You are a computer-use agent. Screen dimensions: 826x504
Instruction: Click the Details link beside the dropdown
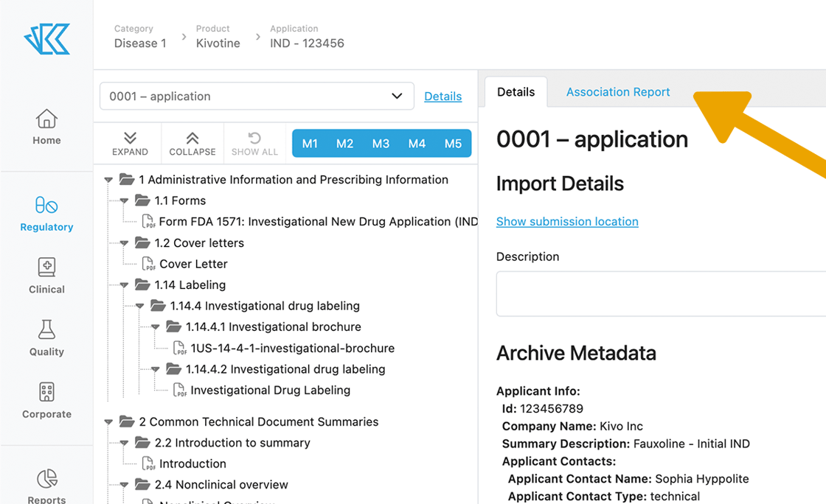point(442,97)
